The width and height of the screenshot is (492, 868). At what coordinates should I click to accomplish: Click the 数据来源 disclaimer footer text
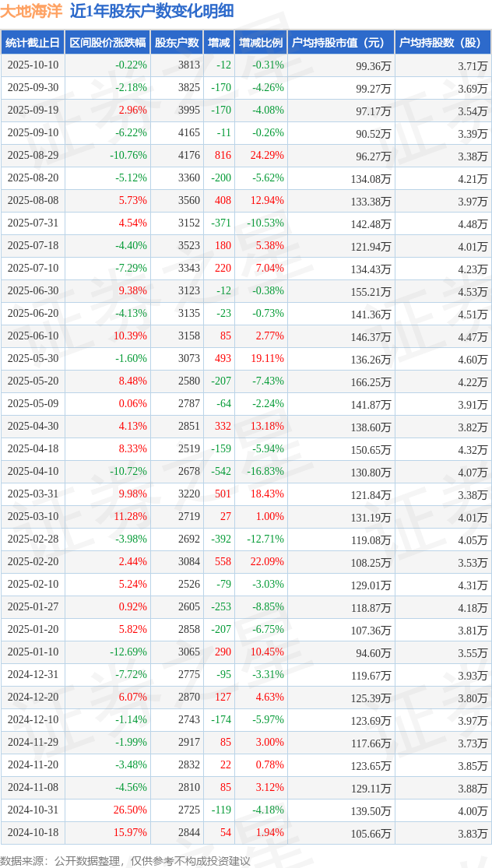(126, 860)
